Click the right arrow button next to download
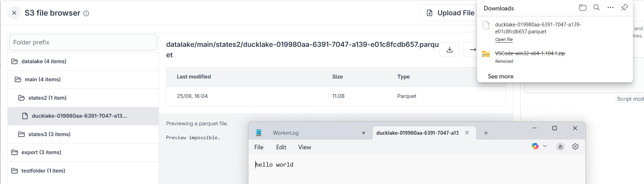644x184 pixels. [472, 50]
